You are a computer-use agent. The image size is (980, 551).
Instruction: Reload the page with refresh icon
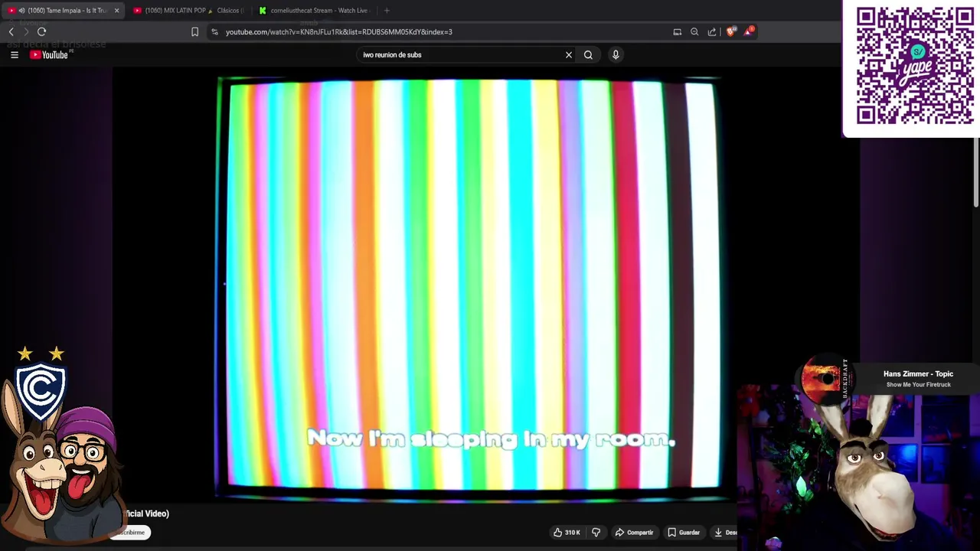(41, 32)
